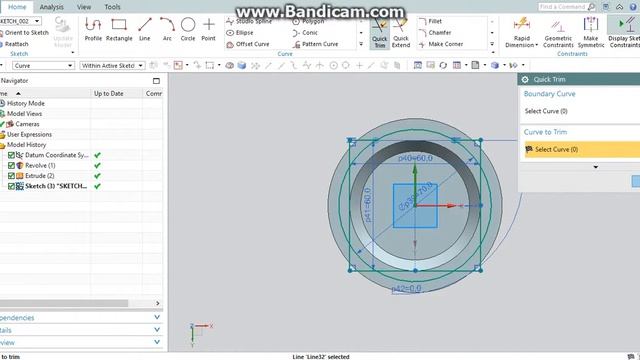This screenshot has width=640, height=360.
Task: Switch to the View tab
Action: coord(84,7)
